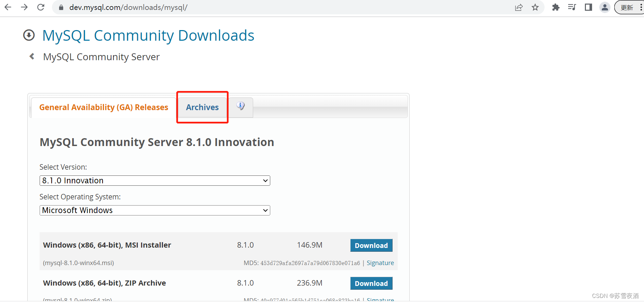This screenshot has width=644, height=302.
Task: Toggle the browser side panel
Action: 588,7
